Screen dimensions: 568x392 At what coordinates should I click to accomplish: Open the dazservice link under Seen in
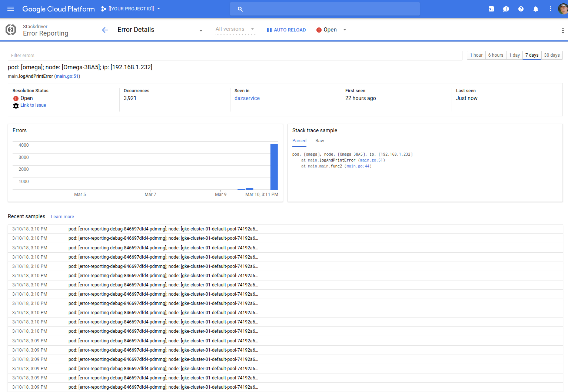point(247,98)
